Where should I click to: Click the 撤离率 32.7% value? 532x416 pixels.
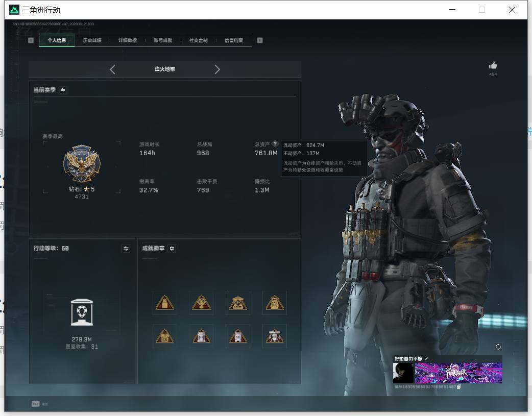149,190
